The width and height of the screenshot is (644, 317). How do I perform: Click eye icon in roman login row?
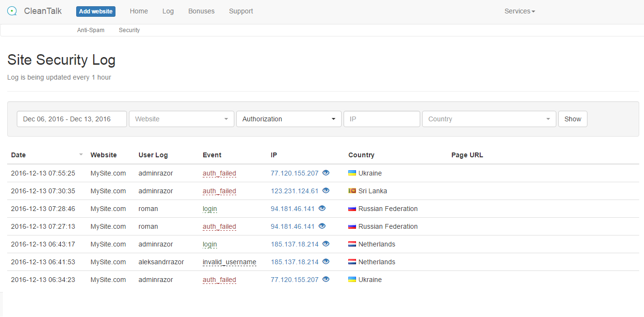click(322, 208)
